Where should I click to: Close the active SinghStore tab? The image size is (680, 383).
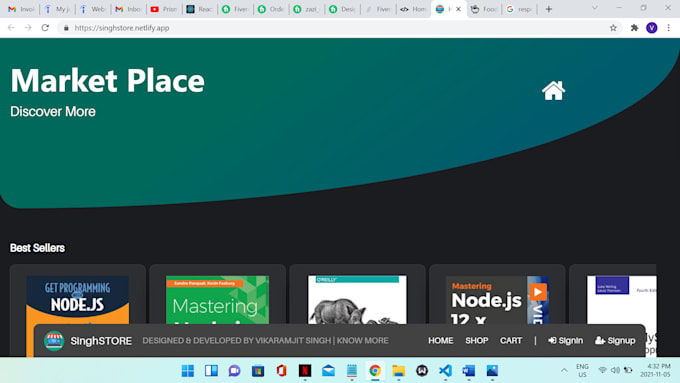point(458,9)
